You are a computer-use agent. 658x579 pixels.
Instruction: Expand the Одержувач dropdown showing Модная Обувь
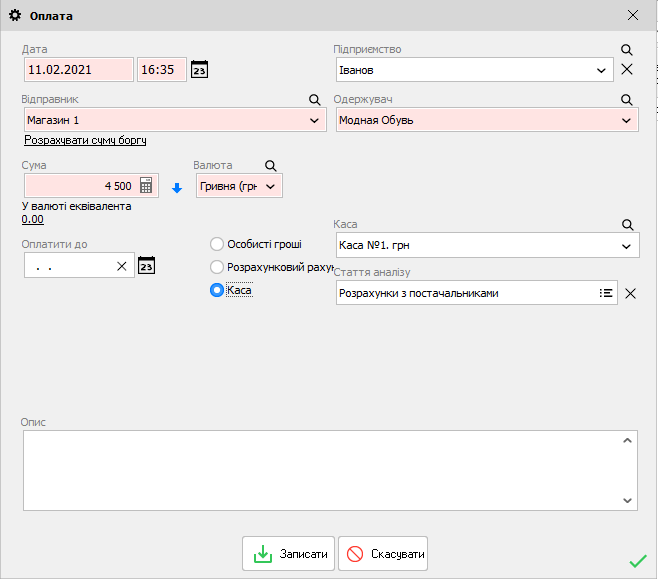[x=627, y=120]
